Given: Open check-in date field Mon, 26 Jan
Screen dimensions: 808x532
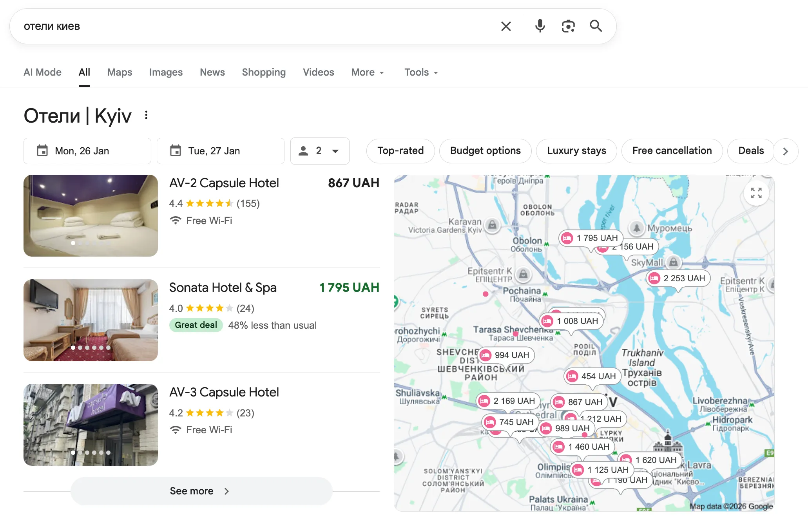Looking at the screenshot, I should 87,151.
